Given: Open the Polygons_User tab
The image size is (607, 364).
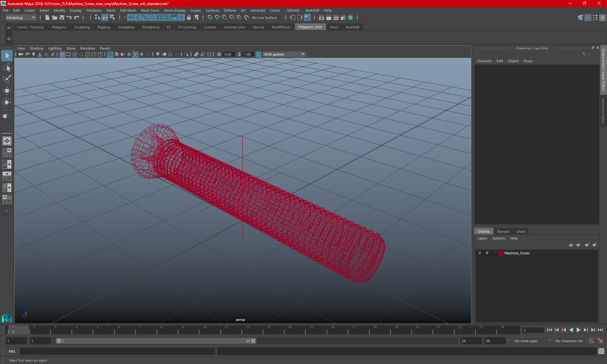Looking at the screenshot, I should (x=310, y=27).
